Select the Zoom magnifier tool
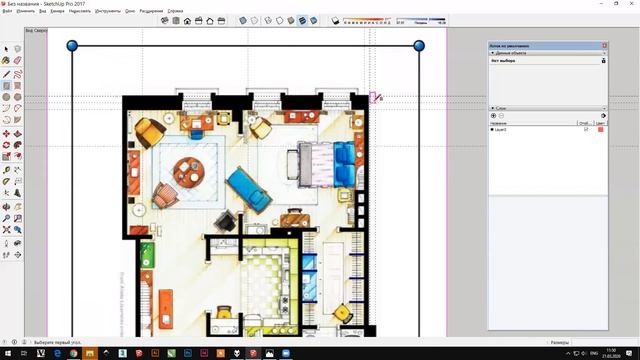This screenshot has width=640, height=360. [6, 219]
